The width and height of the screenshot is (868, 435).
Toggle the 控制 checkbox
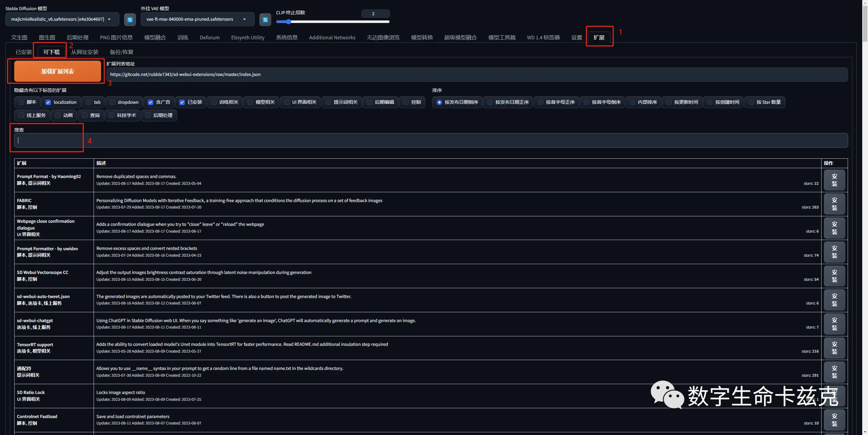click(406, 102)
